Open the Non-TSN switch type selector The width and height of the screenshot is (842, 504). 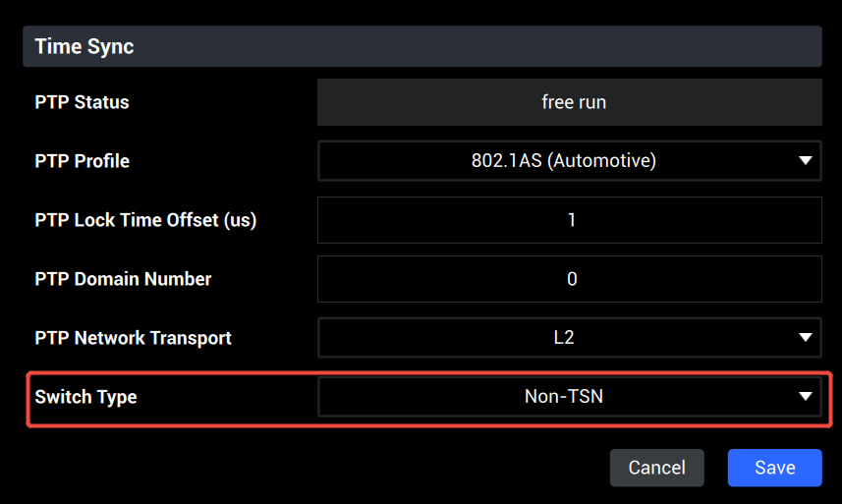click(x=569, y=396)
